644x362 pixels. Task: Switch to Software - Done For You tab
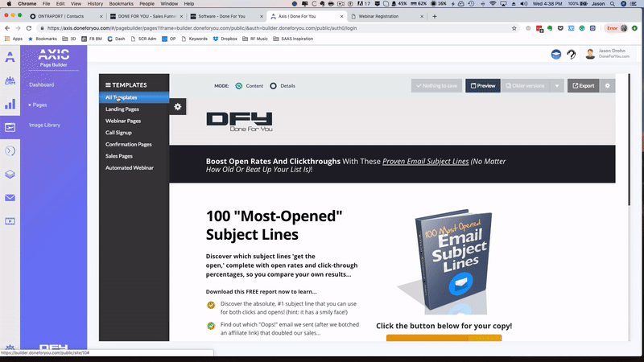pos(226,16)
